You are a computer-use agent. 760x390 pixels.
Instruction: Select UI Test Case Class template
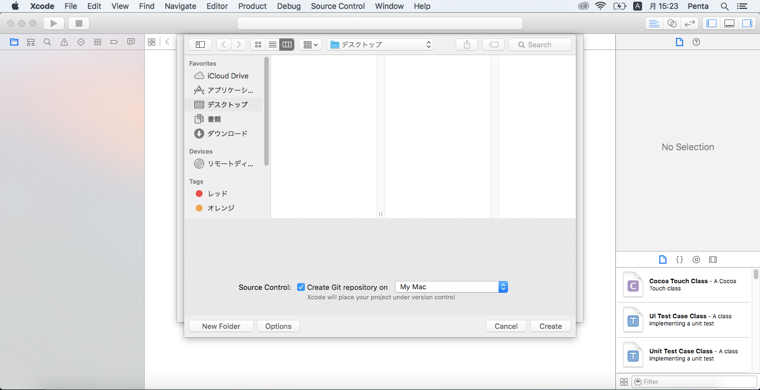pos(685,320)
